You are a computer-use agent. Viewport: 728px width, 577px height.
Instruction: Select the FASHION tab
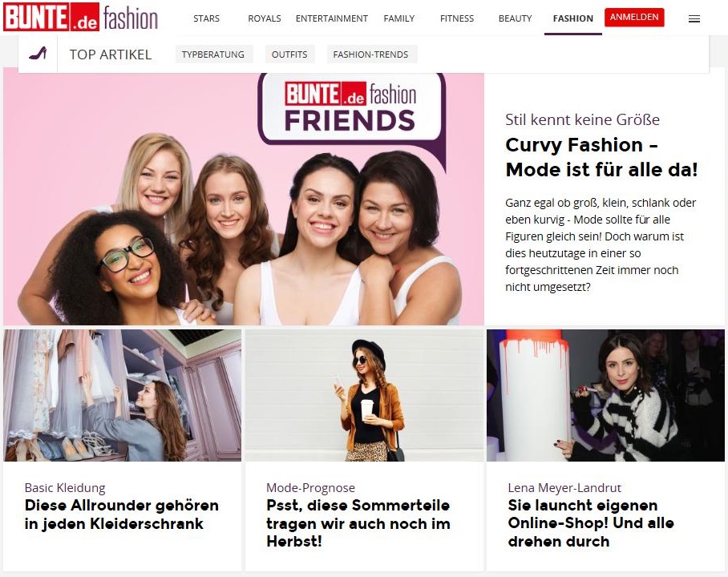[x=573, y=18]
